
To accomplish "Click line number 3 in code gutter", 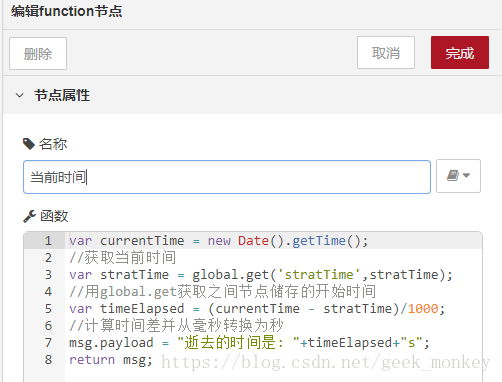I will coord(48,275).
